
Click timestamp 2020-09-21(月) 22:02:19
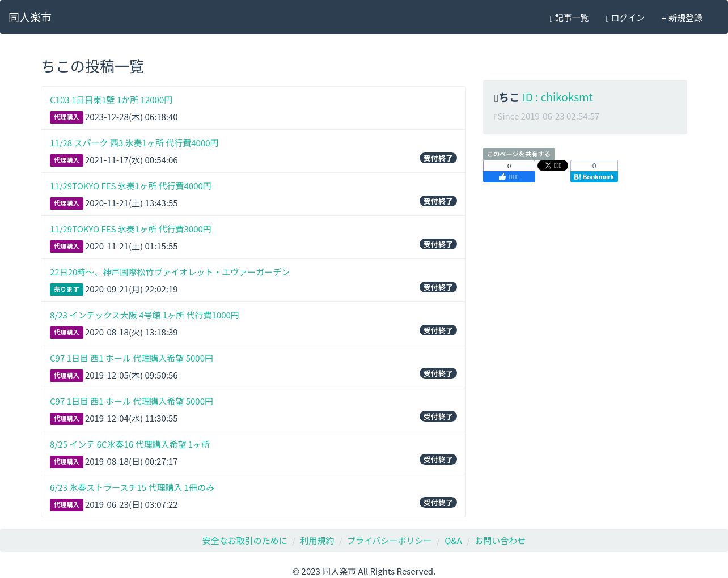click(x=132, y=290)
